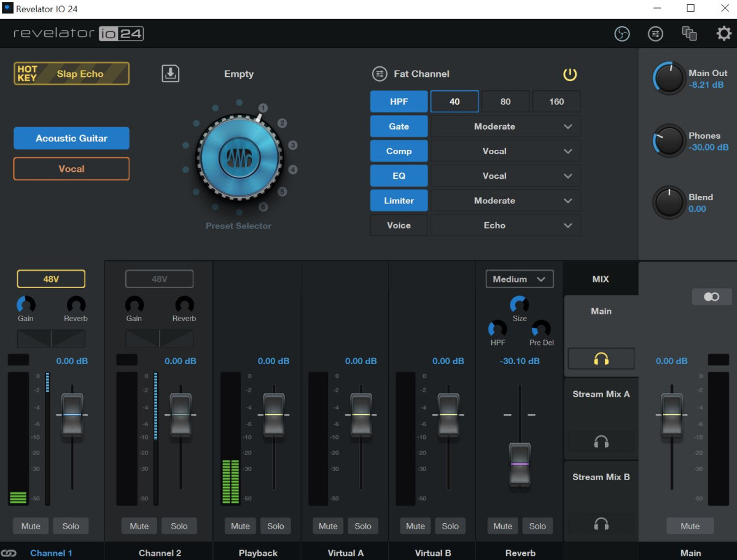This screenshot has width=737, height=560.
Task: Click the Main output fader handle
Action: [671, 415]
